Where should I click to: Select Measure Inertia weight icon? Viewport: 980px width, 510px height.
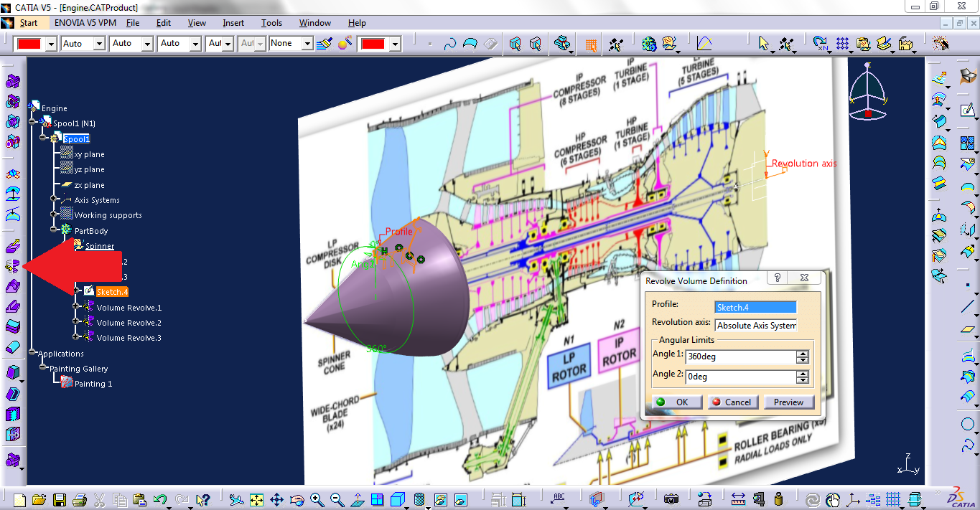(778, 499)
